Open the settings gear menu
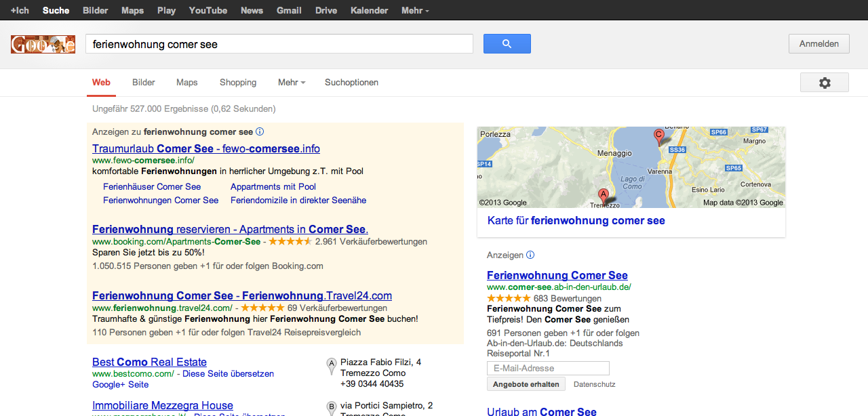The width and height of the screenshot is (868, 416). (824, 83)
